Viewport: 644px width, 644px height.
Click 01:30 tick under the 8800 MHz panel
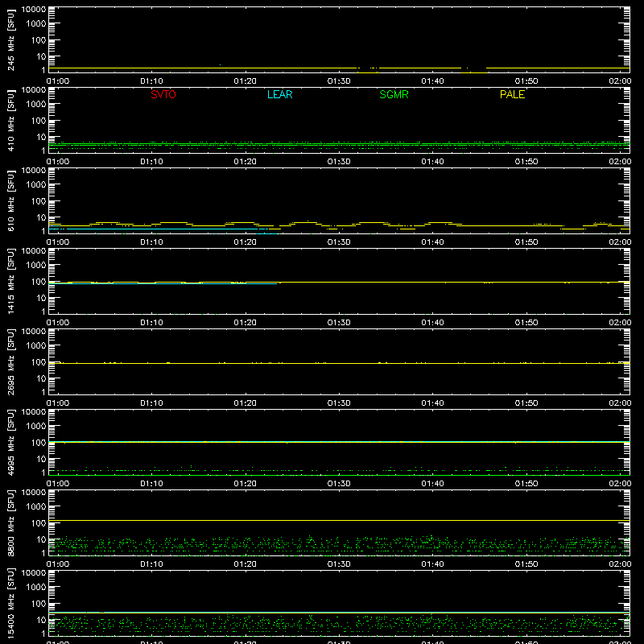click(x=339, y=564)
